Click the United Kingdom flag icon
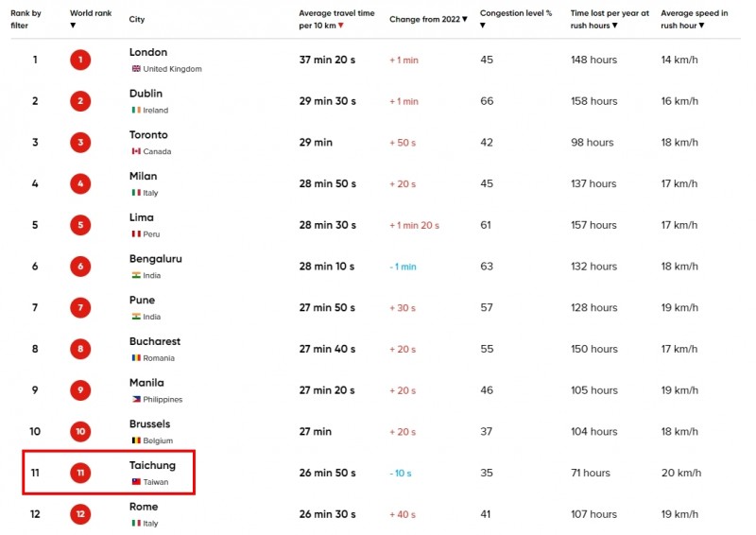 coord(136,69)
